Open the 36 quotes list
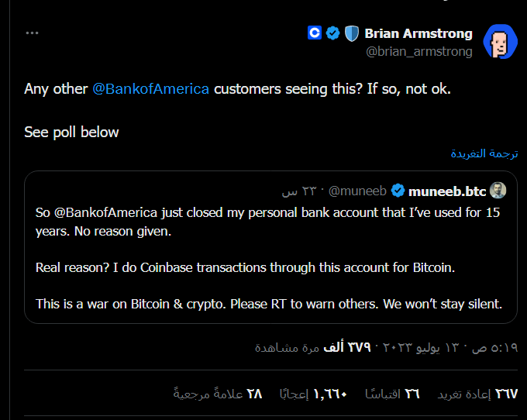Viewport: 527px width, 420px height. (392, 394)
